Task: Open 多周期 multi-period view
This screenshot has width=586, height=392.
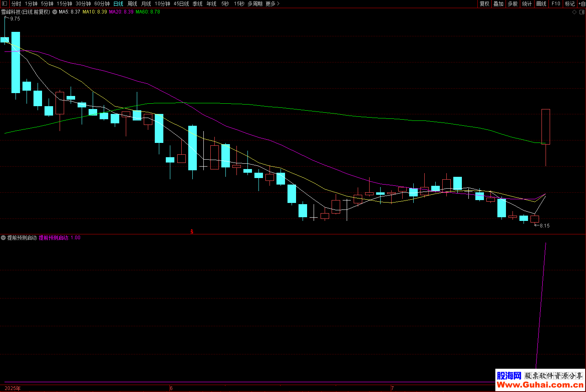Action: click(255, 4)
